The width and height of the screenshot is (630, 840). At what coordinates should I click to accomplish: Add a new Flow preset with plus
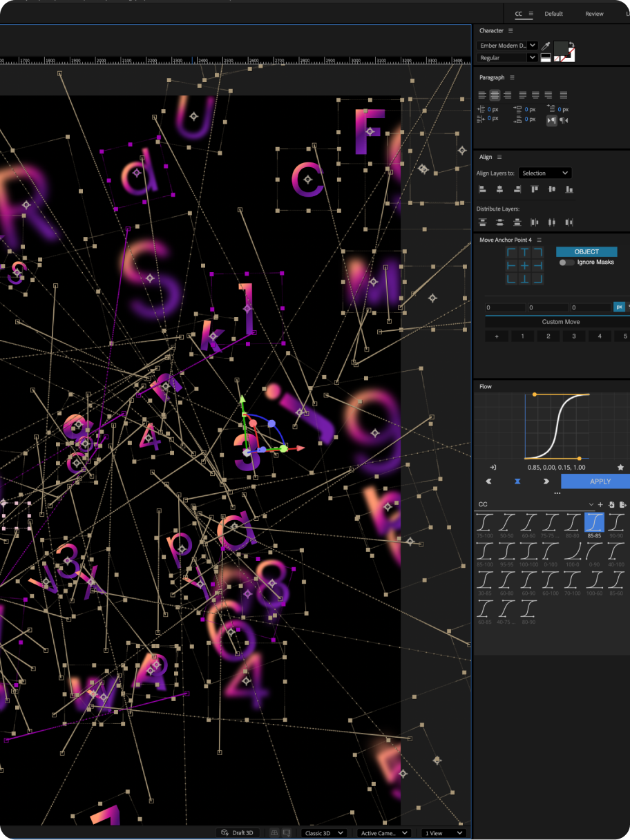pyautogui.click(x=600, y=505)
